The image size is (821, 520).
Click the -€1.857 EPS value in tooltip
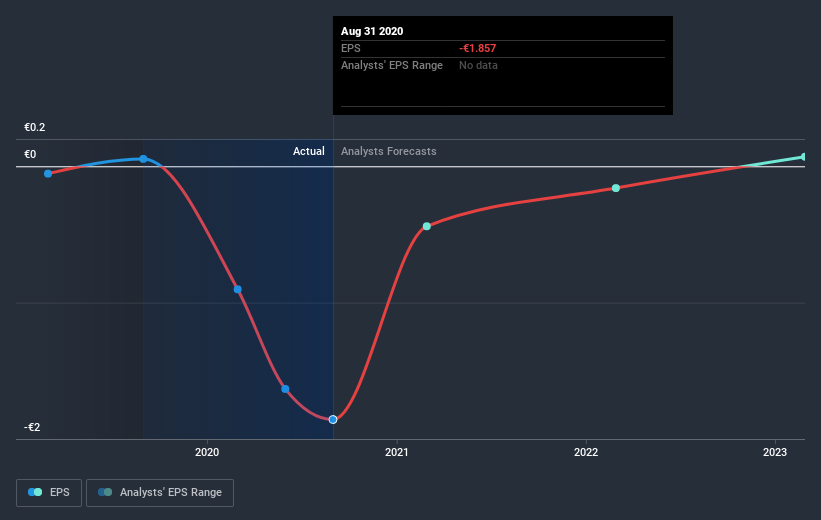tap(478, 48)
